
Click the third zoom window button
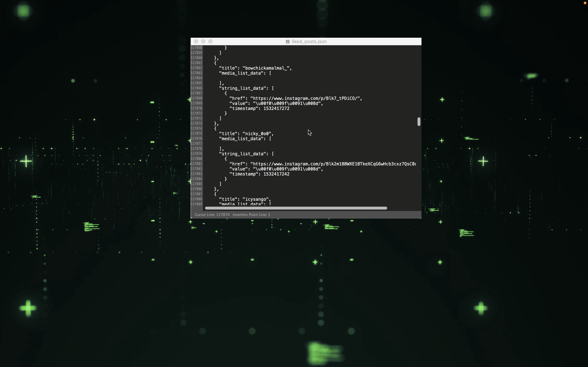click(210, 41)
